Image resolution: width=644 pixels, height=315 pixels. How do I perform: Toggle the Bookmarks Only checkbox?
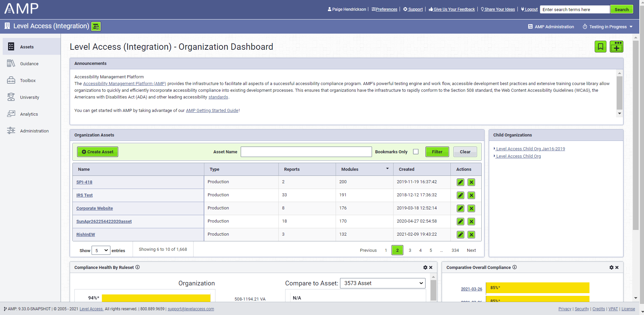[x=416, y=152]
